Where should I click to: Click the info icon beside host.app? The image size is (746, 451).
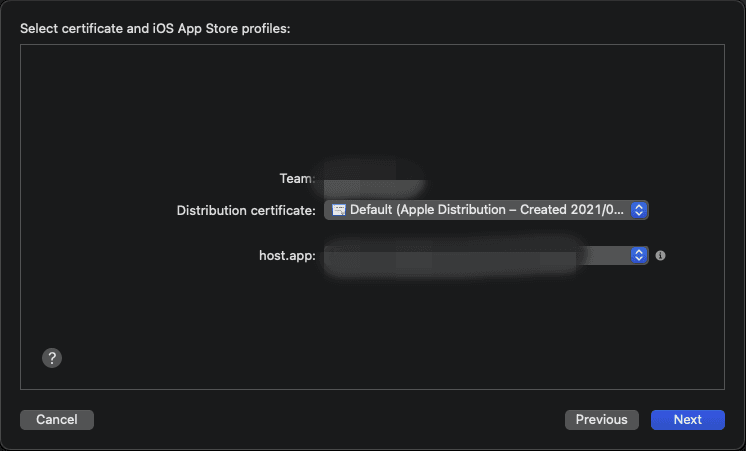660,255
